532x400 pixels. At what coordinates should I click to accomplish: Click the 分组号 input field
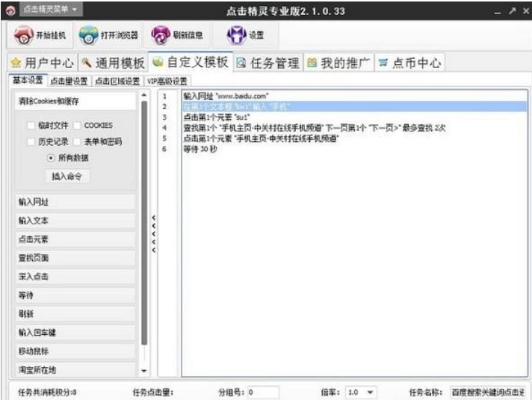click(x=263, y=392)
